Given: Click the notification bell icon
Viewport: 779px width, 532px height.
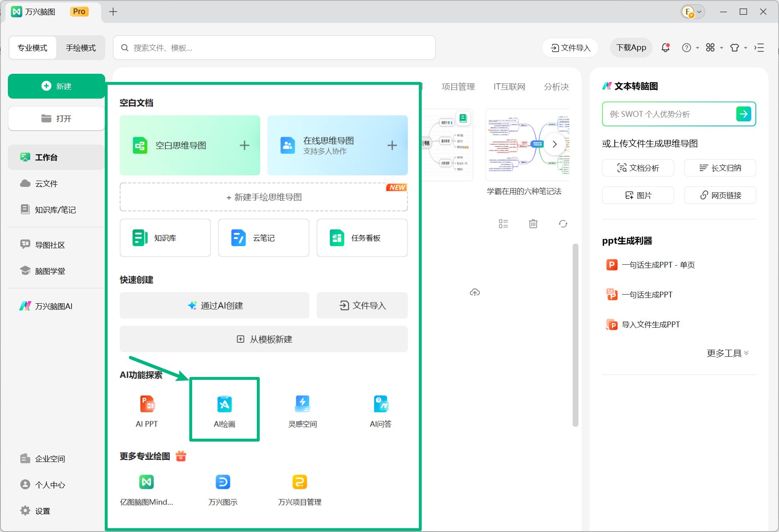Looking at the screenshot, I should (665, 48).
